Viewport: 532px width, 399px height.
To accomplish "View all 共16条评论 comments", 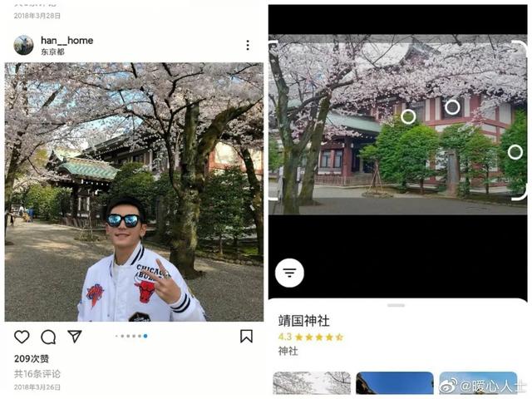I will pos(37,374).
